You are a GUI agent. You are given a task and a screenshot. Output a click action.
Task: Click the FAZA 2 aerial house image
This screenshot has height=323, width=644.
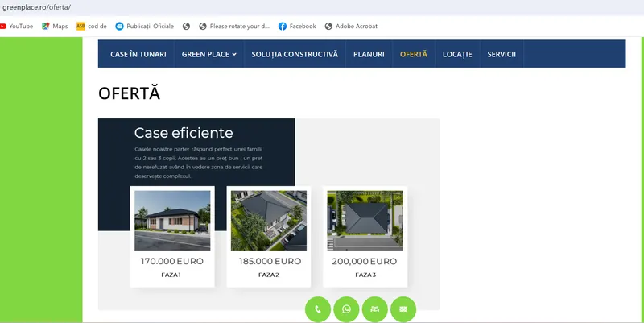[269, 221]
